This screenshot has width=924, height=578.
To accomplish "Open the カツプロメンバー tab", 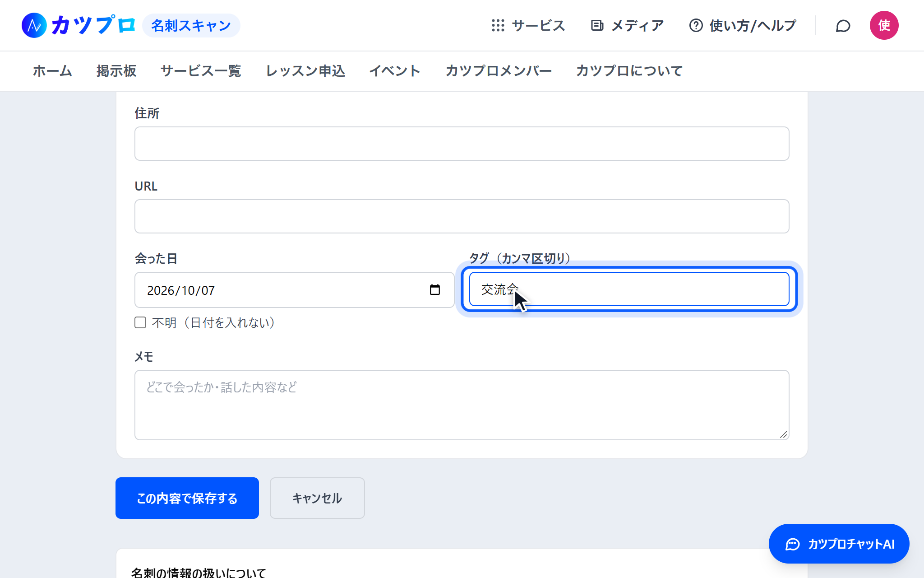I will coord(499,71).
